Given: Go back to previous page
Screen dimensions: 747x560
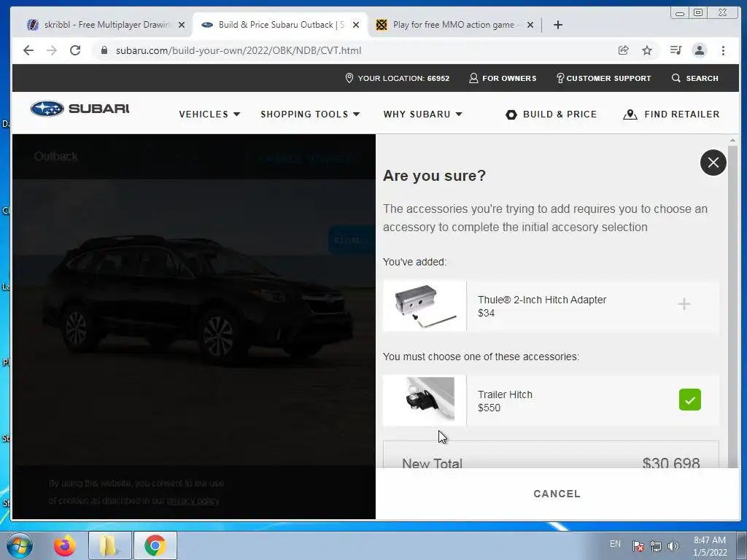Looking at the screenshot, I should click(x=28, y=50).
